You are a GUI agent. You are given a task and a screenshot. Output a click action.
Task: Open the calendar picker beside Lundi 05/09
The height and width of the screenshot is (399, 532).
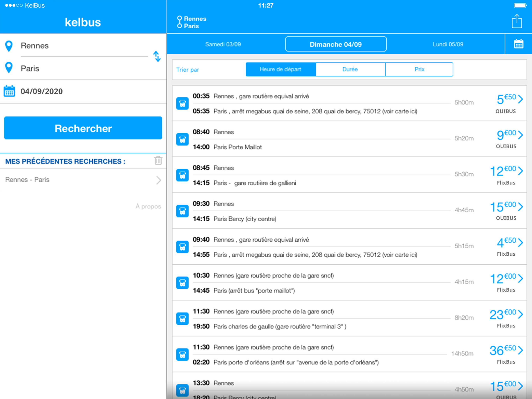518,44
